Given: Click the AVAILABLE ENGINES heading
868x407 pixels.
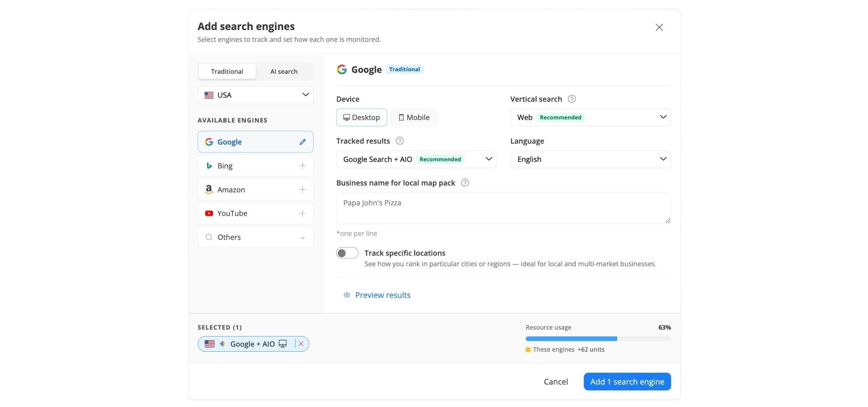Looking at the screenshot, I should [233, 120].
